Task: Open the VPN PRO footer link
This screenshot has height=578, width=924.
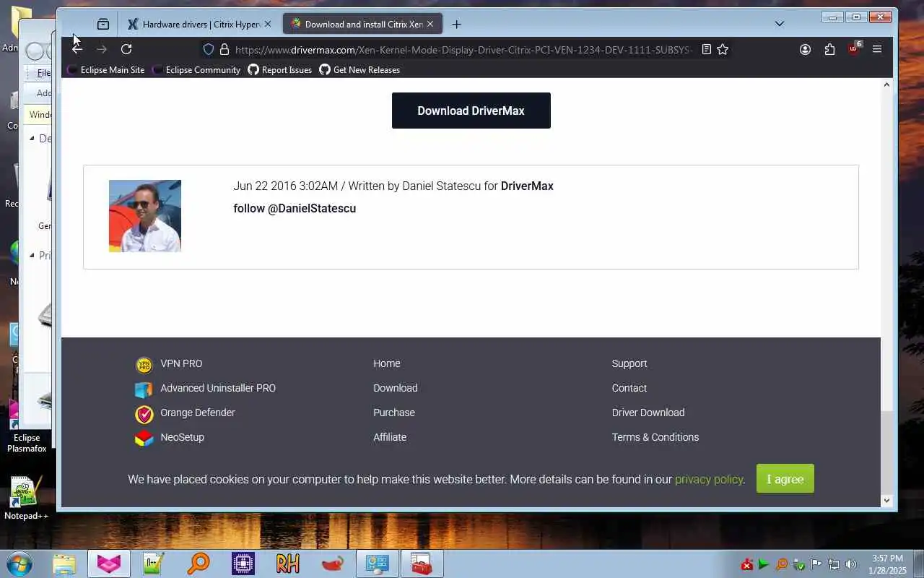Action: click(181, 363)
